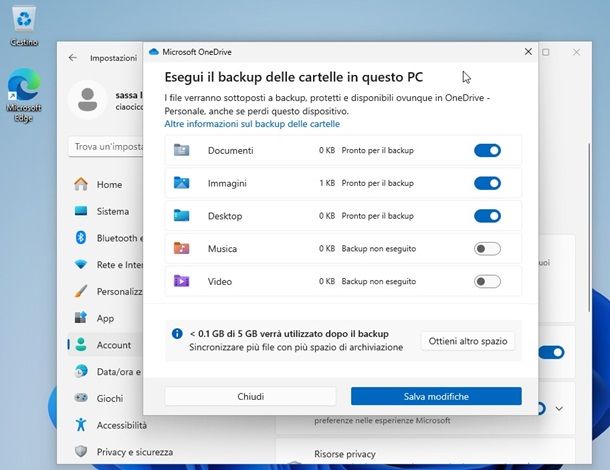Click the Account person icon in sidebar
Screen dimensions: 610x470
[x=81, y=345]
